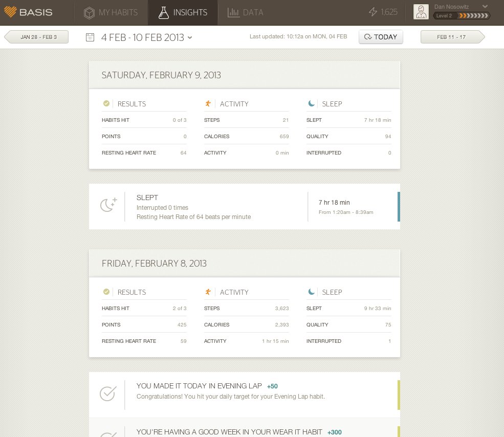Click checkmark icon for Evening Lap achievement
The width and height of the screenshot is (504, 437).
(x=107, y=394)
